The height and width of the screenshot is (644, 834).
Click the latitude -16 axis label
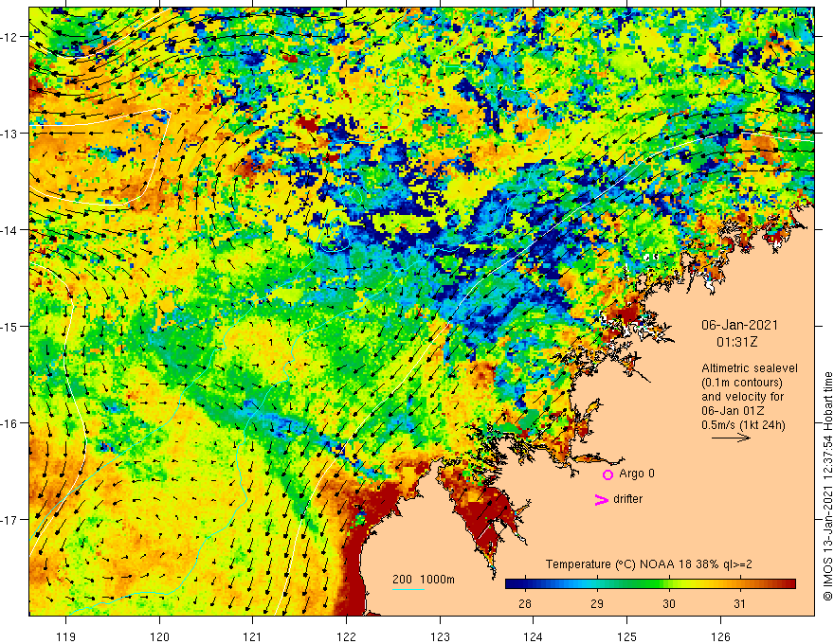click(9, 423)
